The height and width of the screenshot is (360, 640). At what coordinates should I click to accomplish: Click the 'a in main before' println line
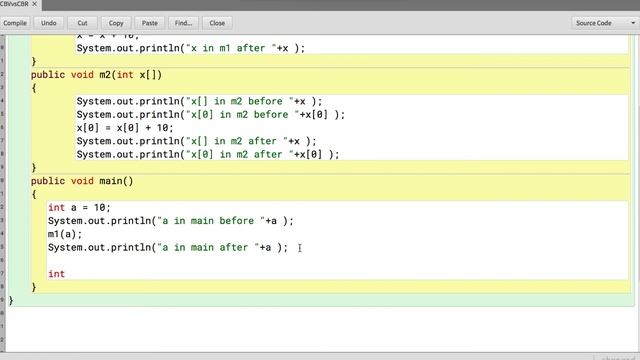[171, 221]
